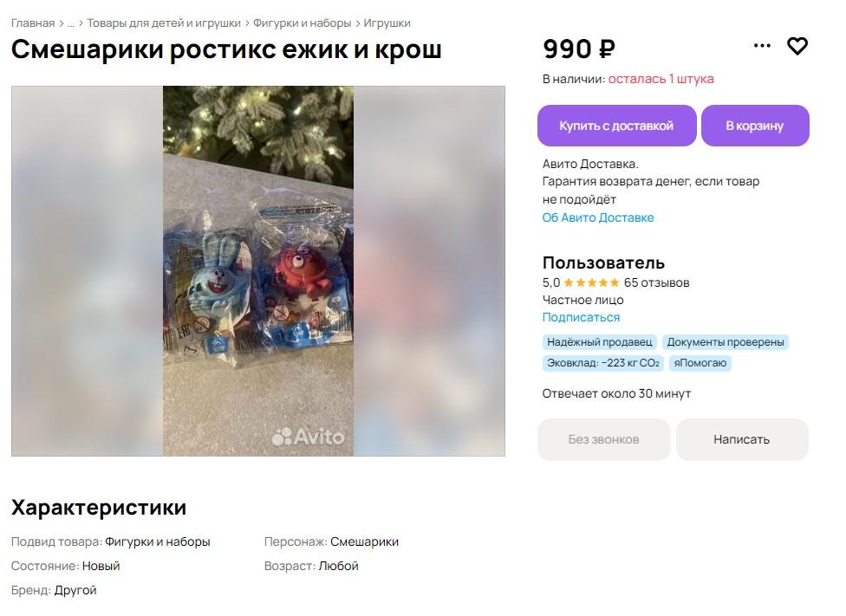The image size is (846, 616).
Task: Subscribe to seller via Подписаться link
Action: coord(581,317)
